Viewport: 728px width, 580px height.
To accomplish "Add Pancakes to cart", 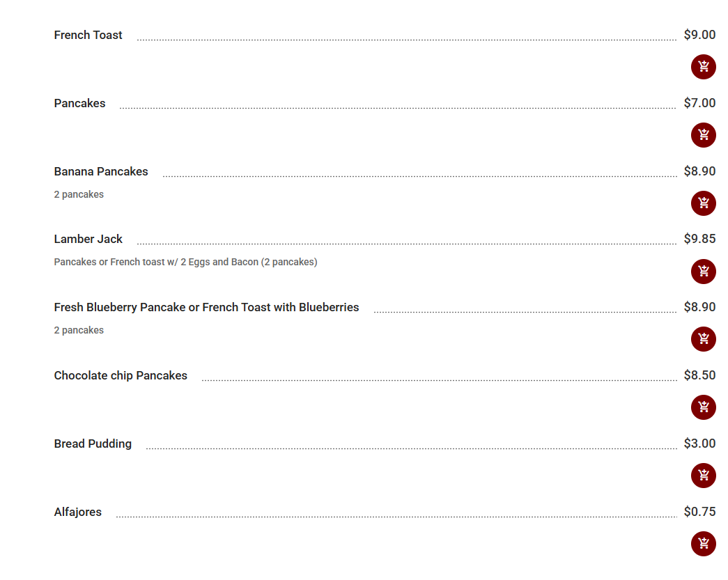I will point(703,135).
